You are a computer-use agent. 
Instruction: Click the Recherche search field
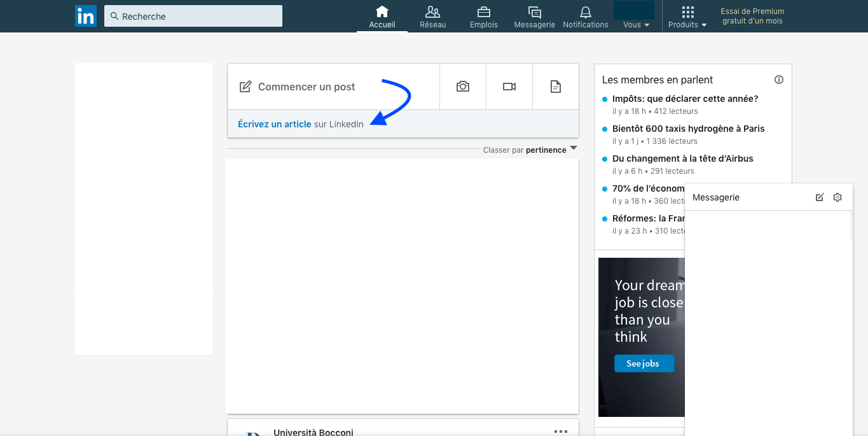pos(193,17)
